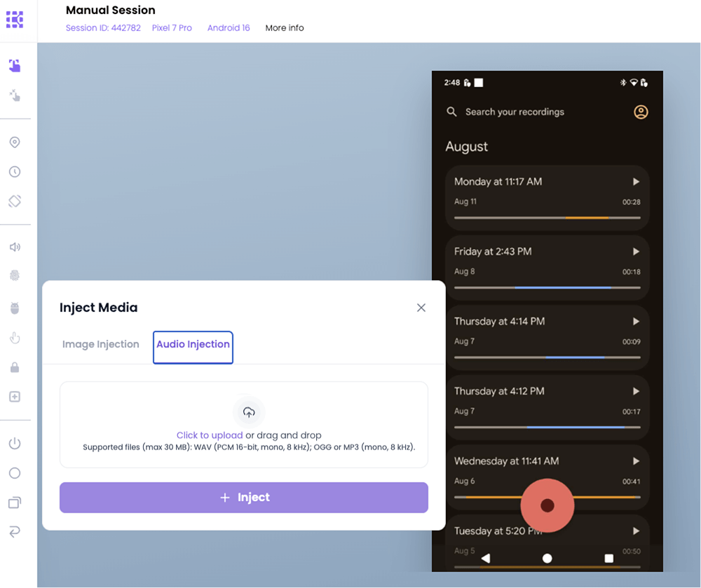Rotate the device orientation

click(15, 201)
